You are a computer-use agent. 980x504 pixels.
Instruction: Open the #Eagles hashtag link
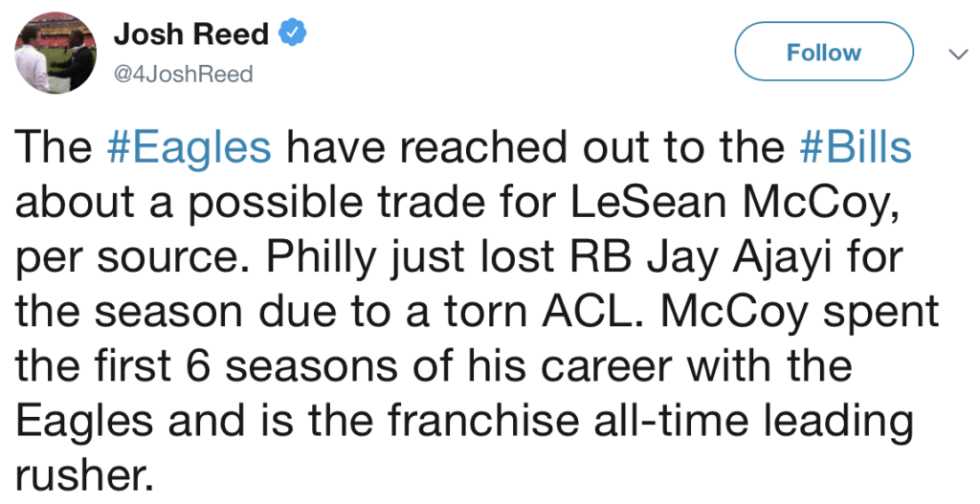(x=189, y=148)
